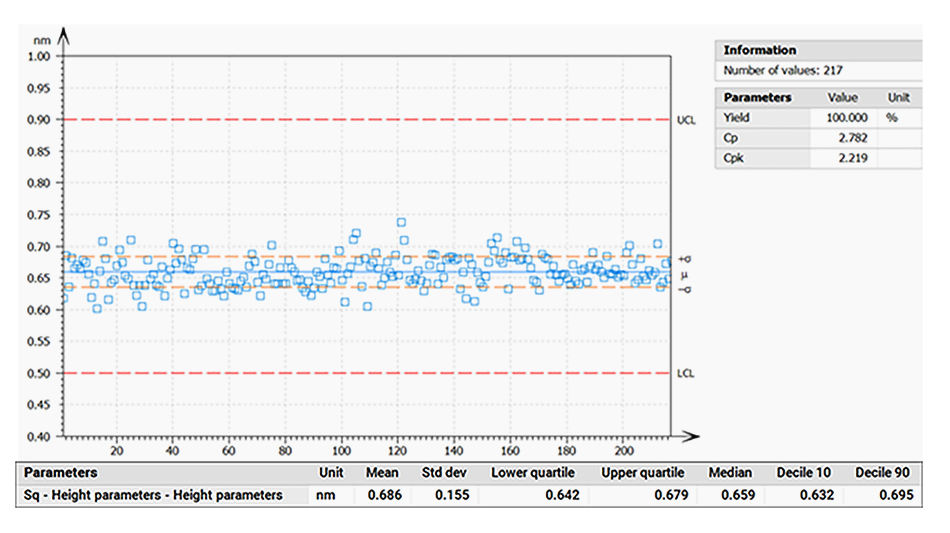Image resolution: width=950 pixels, height=533 pixels.
Task: Click the Mean column header
Action: click(382, 473)
